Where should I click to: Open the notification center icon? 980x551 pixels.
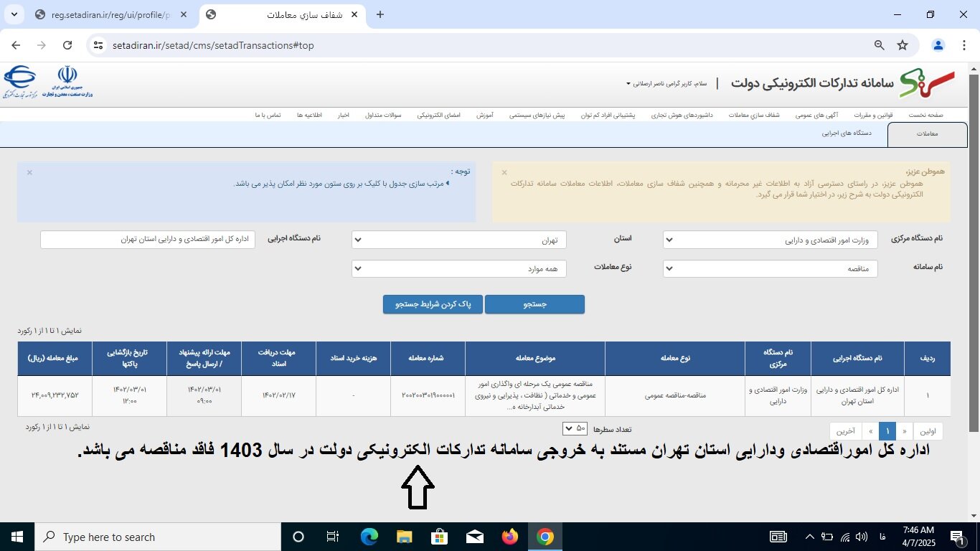click(957, 537)
